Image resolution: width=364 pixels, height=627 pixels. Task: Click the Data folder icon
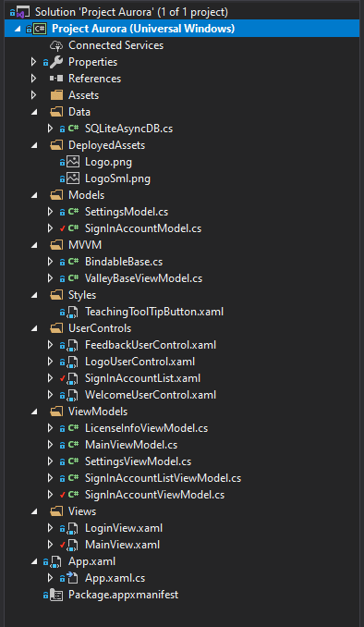[x=56, y=112]
